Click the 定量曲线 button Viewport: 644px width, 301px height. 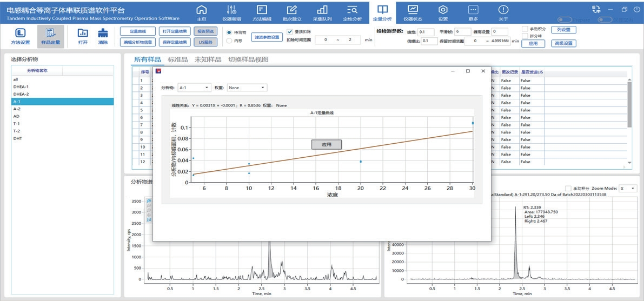(138, 31)
